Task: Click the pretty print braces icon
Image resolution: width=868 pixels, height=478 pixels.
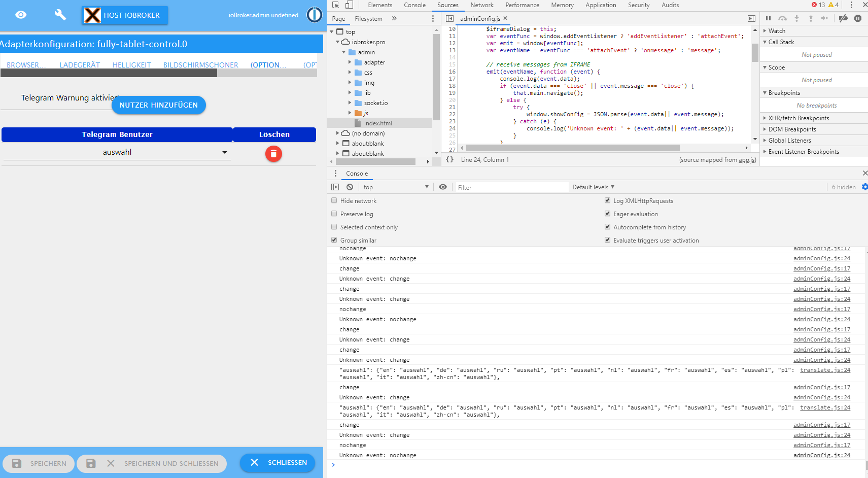Action: [x=449, y=159]
